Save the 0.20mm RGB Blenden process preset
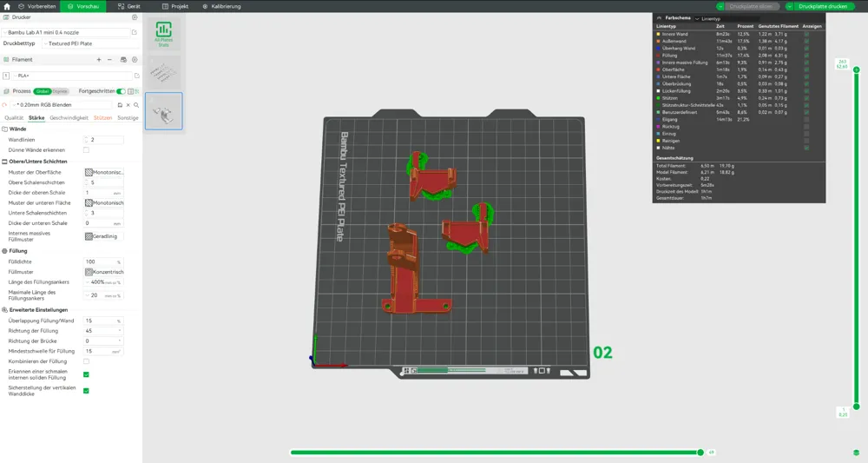 pyautogui.click(x=120, y=104)
